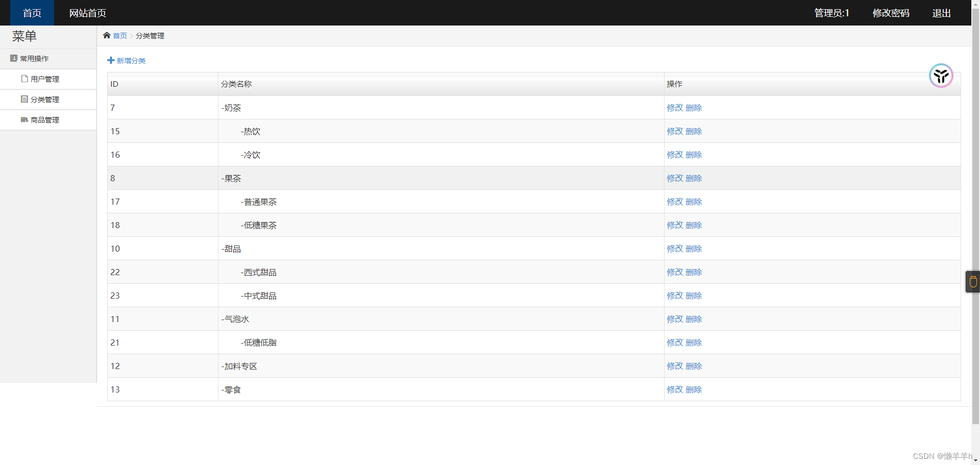The width and height of the screenshot is (980, 465).
Task: Click the 分类名称 column header
Action: click(441, 84)
